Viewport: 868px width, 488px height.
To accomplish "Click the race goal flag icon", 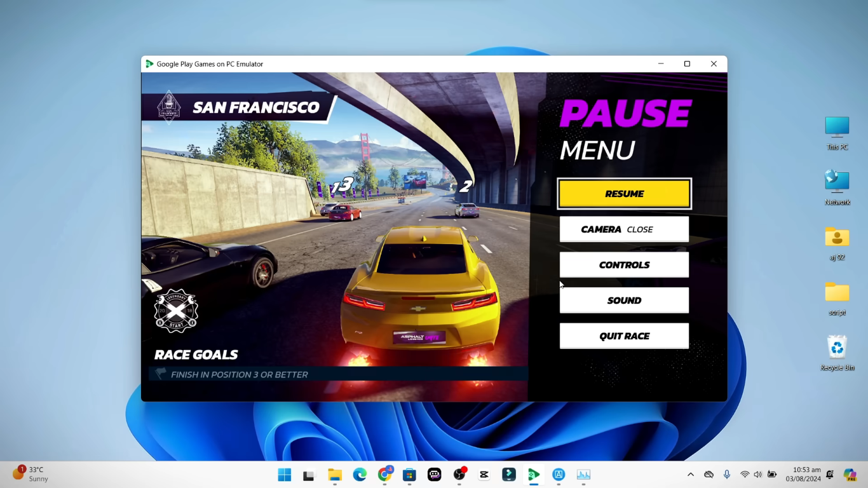I will coord(161,374).
